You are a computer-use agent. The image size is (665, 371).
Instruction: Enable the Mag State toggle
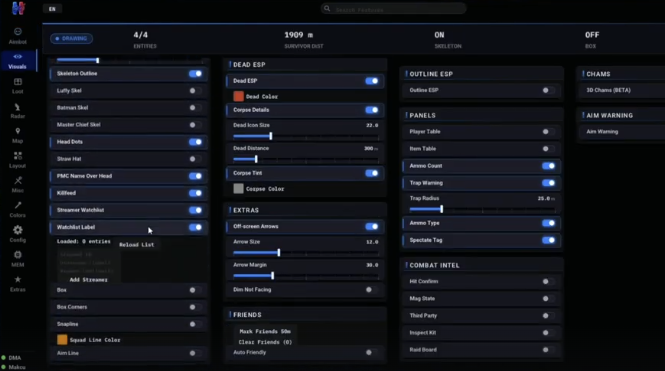click(x=548, y=298)
